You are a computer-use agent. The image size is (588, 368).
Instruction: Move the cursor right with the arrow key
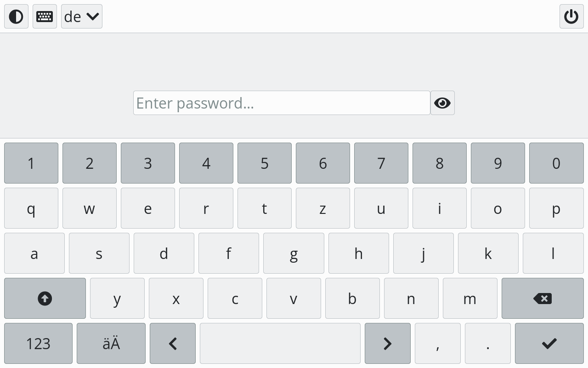(x=387, y=344)
